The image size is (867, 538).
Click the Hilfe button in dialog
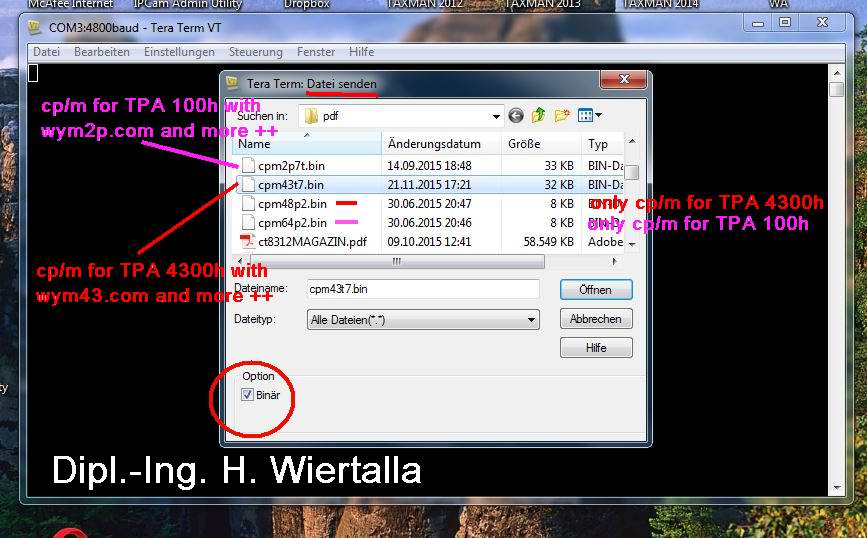click(x=595, y=348)
